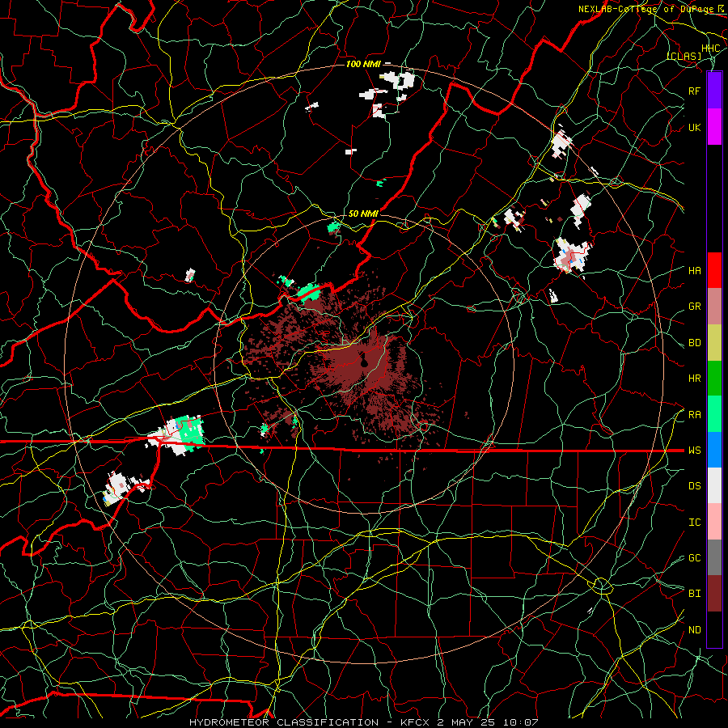Screen dimensions: 728x728
Task: Click the DS legend label
Action: (x=695, y=486)
